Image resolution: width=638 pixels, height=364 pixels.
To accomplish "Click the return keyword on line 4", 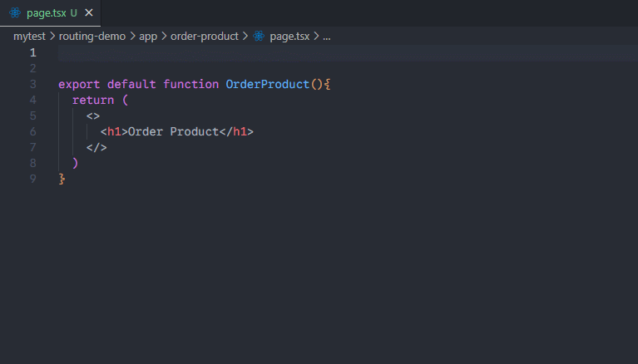I will click(x=93, y=100).
